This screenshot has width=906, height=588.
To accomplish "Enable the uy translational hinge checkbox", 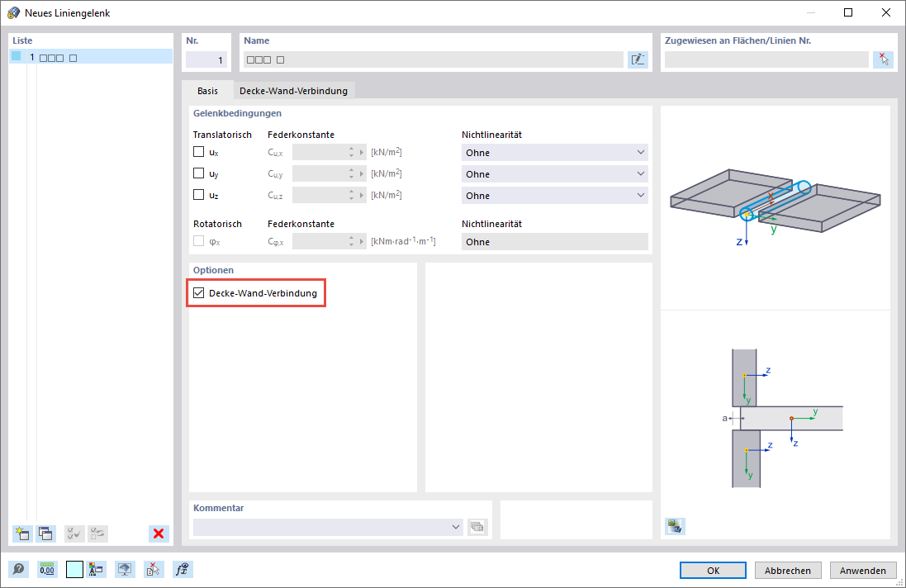I will (x=199, y=173).
